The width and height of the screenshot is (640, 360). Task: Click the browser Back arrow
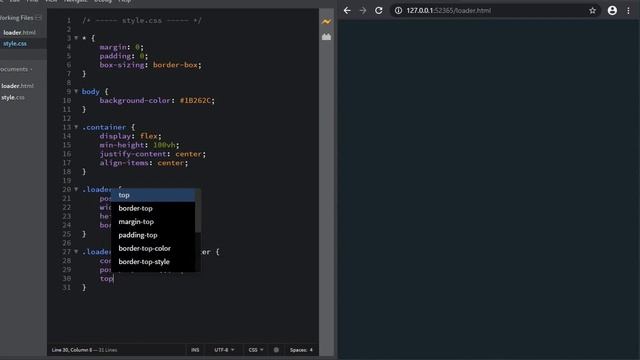click(x=347, y=11)
